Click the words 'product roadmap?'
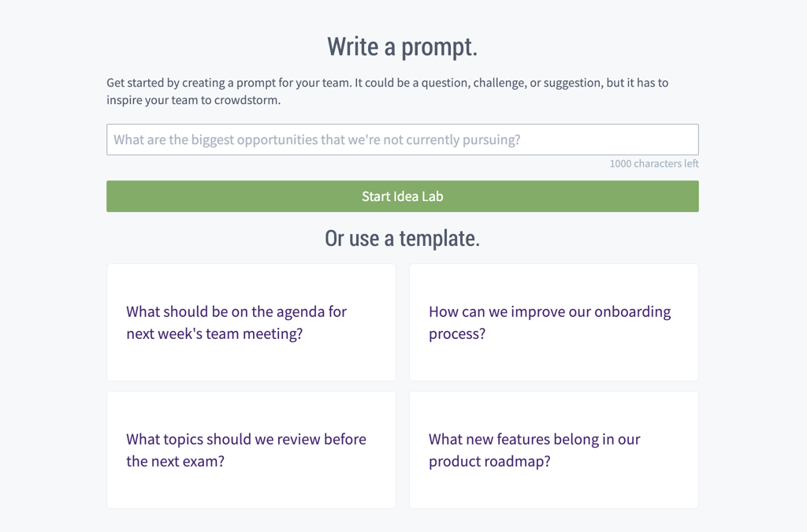Viewport: 807px width, 532px height. pos(489,462)
